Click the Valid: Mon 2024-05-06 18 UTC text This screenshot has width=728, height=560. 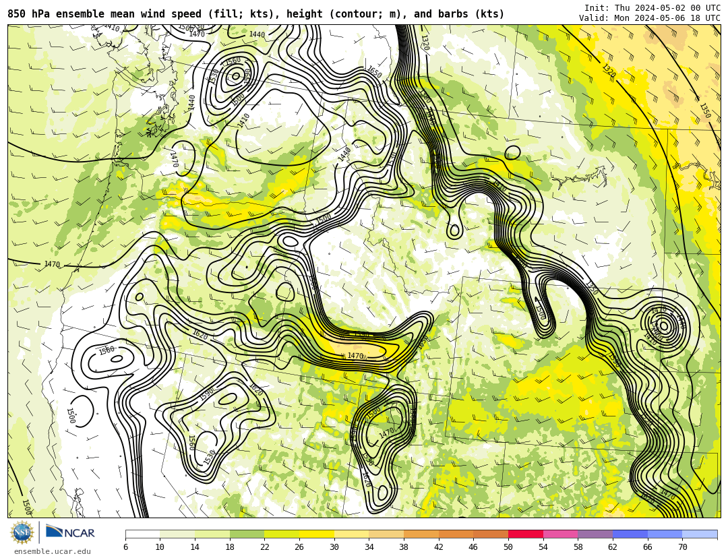coord(650,18)
